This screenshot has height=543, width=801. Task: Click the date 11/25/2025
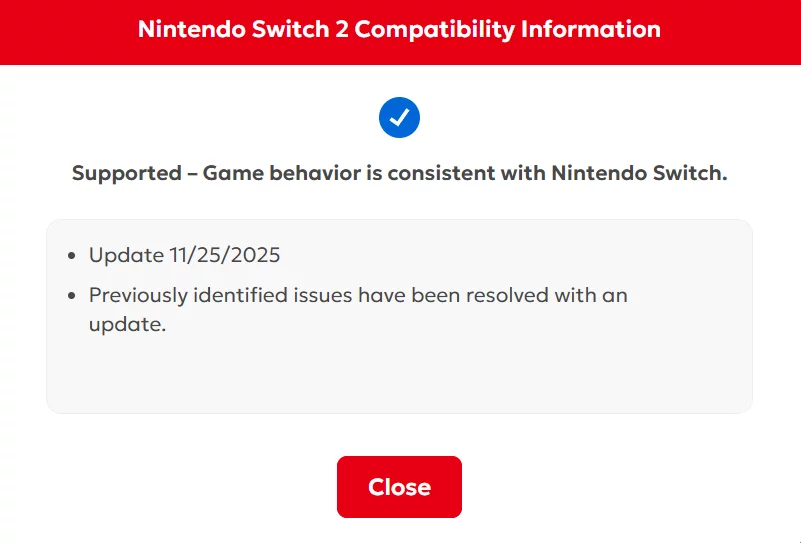225,255
